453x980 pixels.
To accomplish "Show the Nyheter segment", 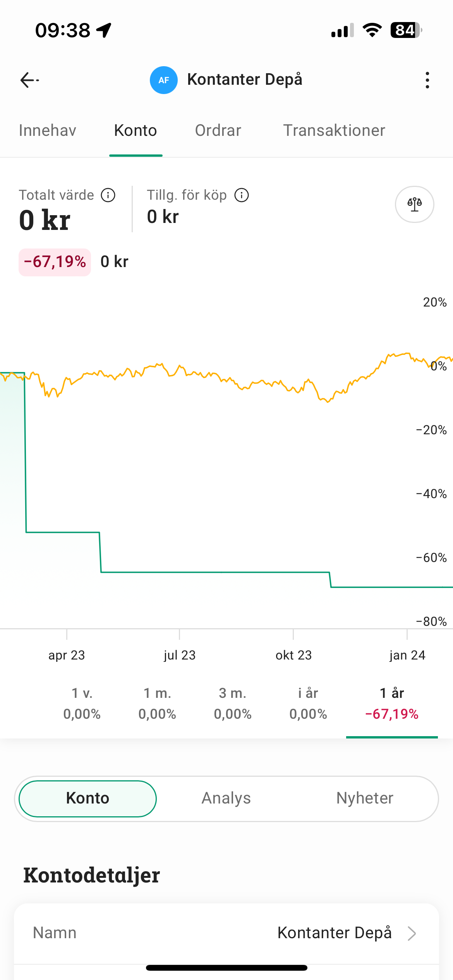I will (x=365, y=798).
